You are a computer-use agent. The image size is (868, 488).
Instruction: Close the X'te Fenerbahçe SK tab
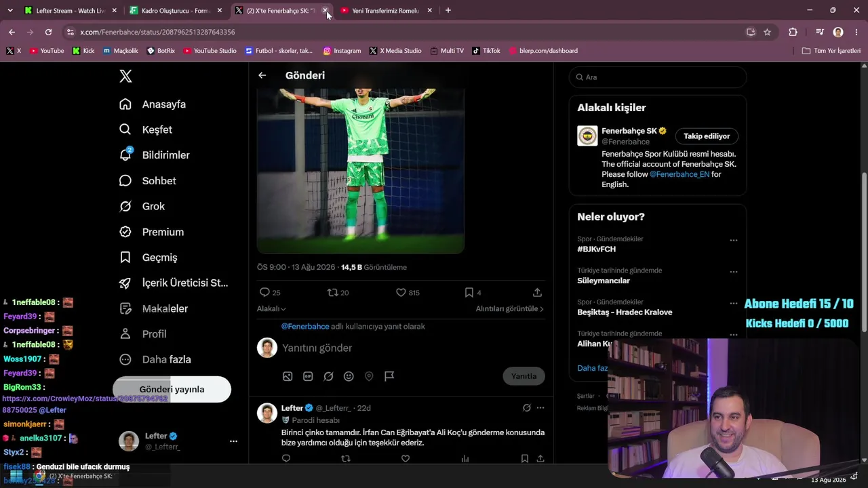[x=325, y=11]
